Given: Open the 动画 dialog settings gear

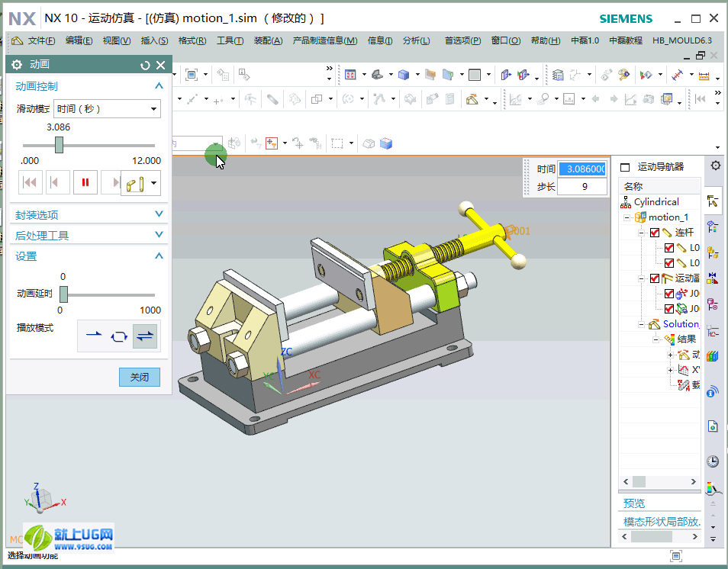Looking at the screenshot, I should pos(17,65).
